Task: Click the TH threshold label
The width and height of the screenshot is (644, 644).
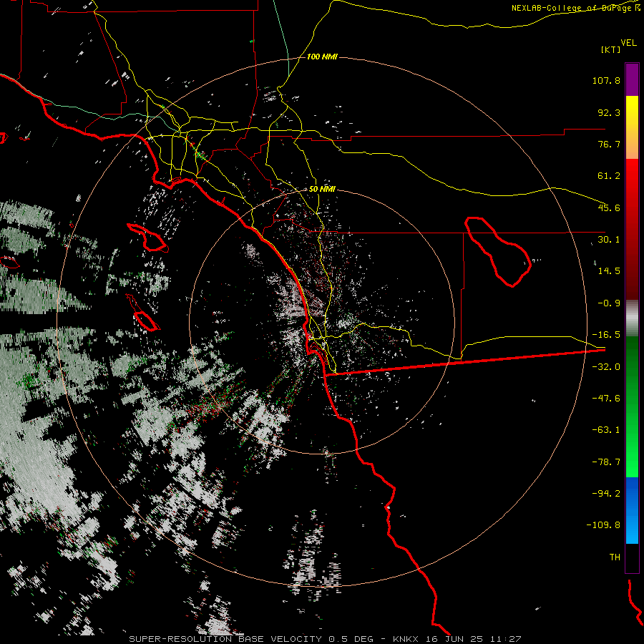Action: (x=615, y=557)
